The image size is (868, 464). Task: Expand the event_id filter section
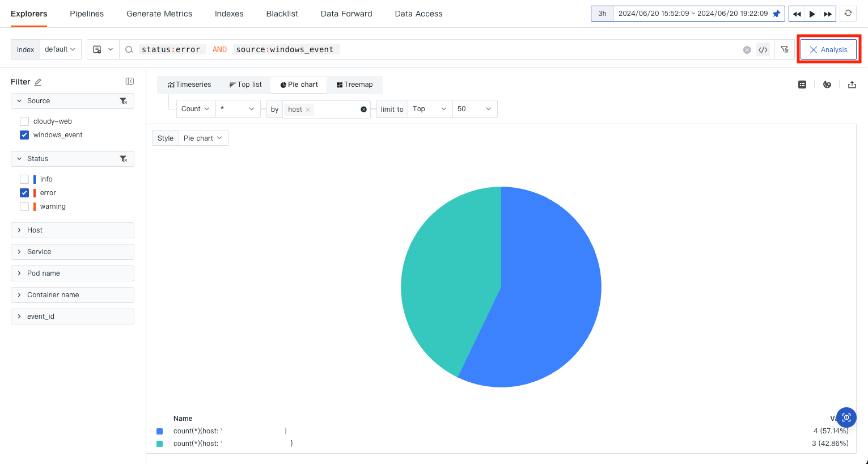coord(73,317)
